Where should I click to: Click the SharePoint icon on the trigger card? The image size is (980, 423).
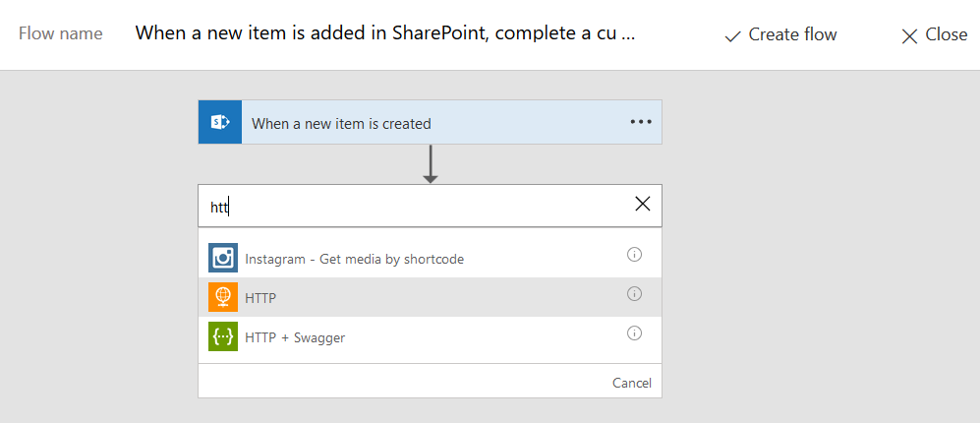[x=220, y=122]
